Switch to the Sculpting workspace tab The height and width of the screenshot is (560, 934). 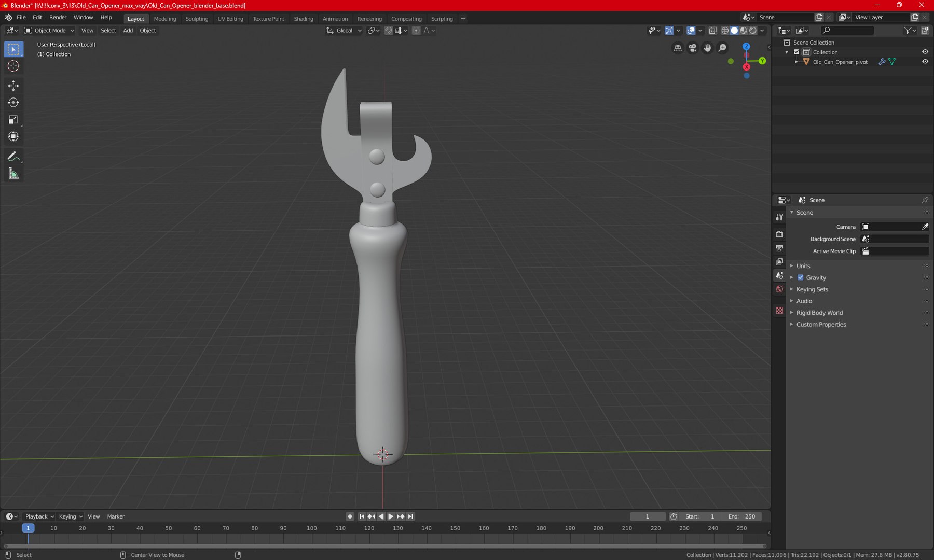(197, 19)
